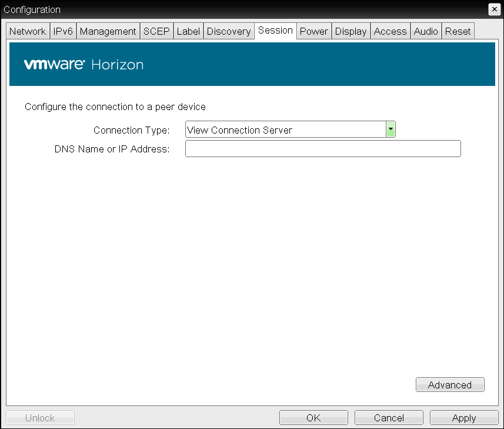Click the View Connection Server combo box
Screen dimensions: 504x429
[291, 129]
